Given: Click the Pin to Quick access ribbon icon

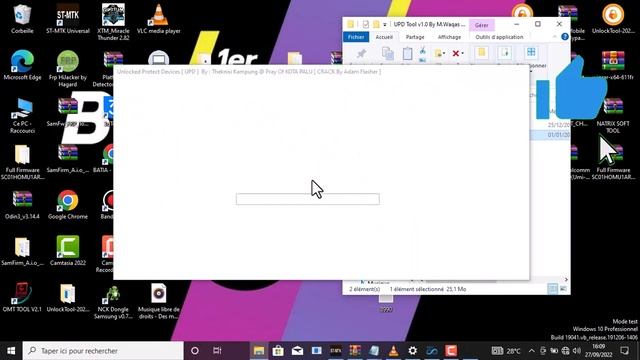Looking at the screenshot, I should tap(361, 53).
